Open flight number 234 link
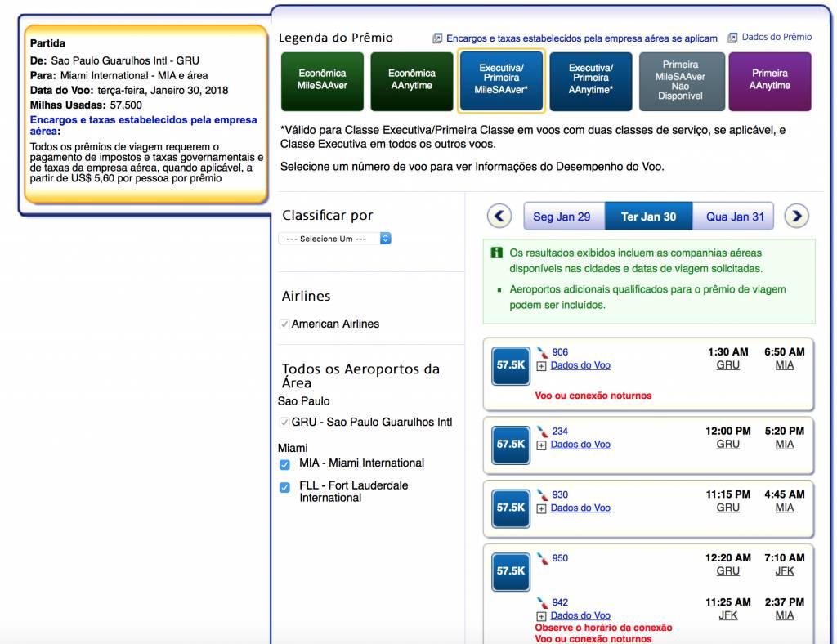The height and width of the screenshot is (644, 837). pyautogui.click(x=560, y=432)
